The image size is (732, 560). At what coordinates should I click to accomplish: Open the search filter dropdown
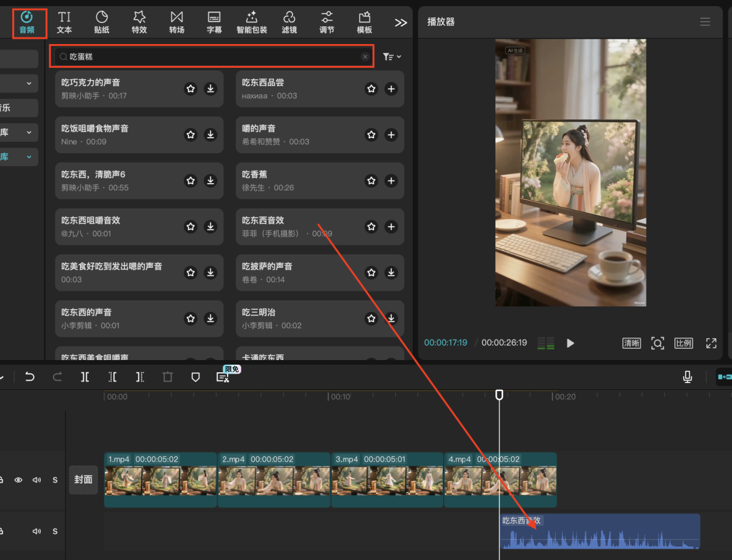[392, 57]
